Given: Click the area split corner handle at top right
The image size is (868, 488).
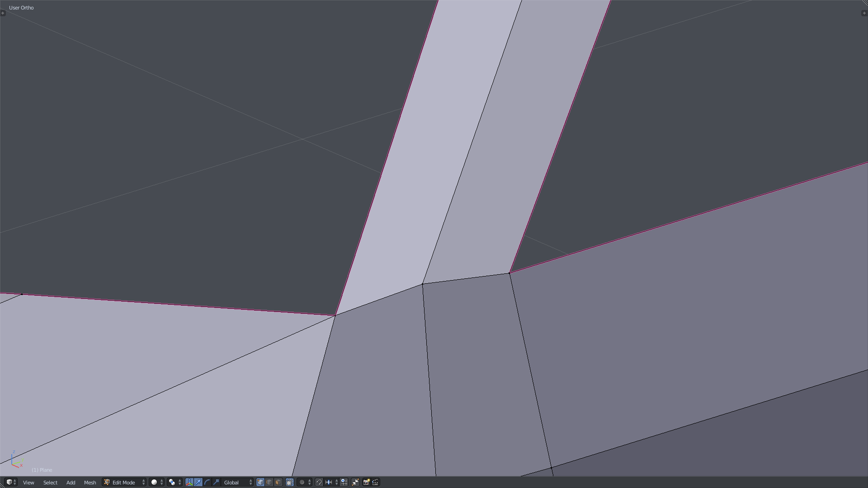Looking at the screenshot, I should point(865,3).
